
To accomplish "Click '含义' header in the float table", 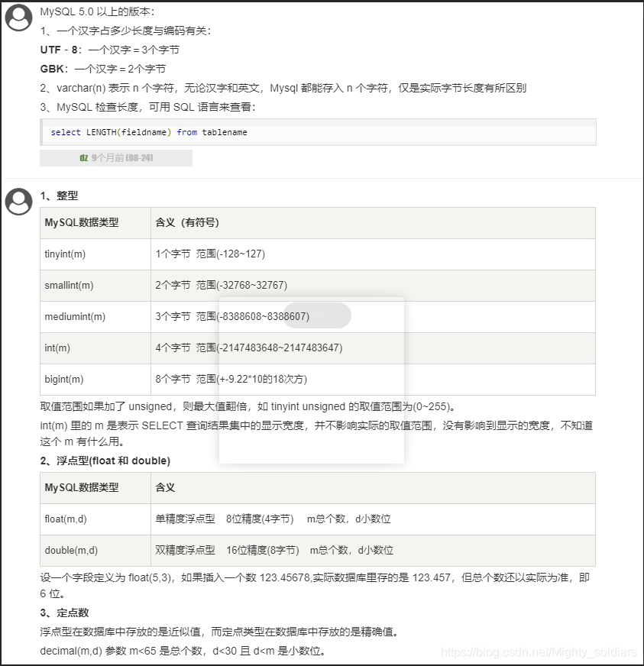I will pos(373,488).
